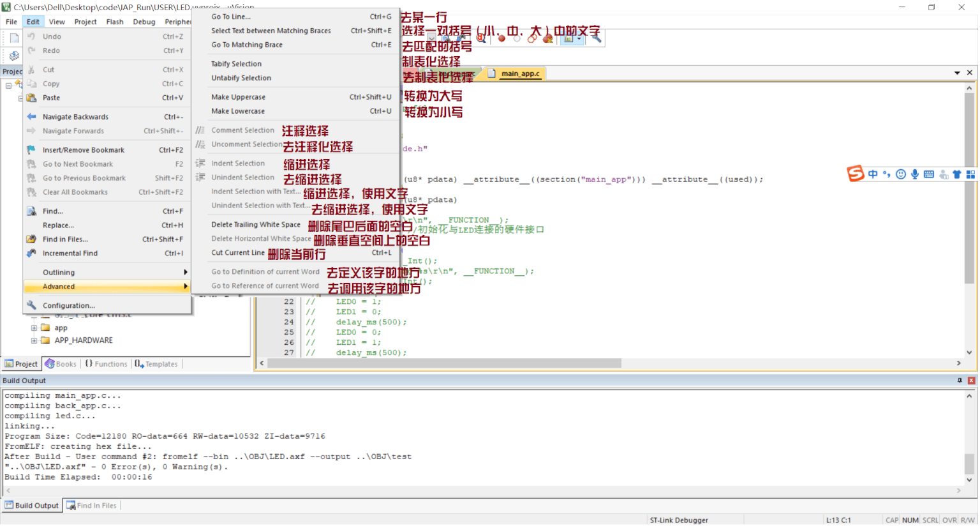Open the Sogou toolbox grid icon
The height and width of the screenshot is (530, 980).
[x=970, y=174]
